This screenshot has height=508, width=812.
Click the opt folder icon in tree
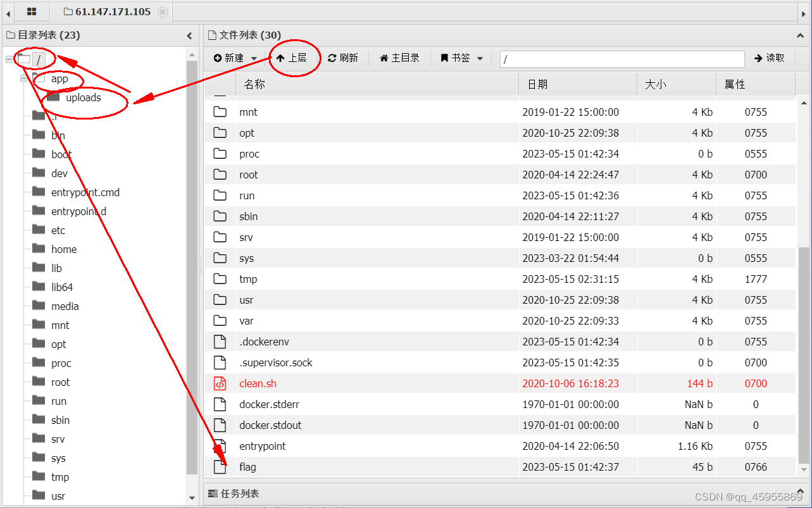39,344
